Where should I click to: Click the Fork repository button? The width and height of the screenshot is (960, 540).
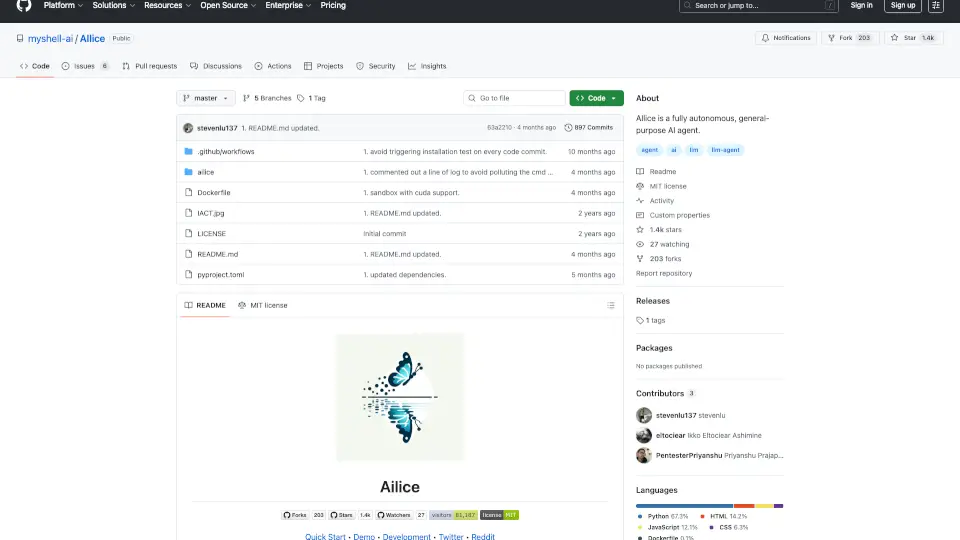click(849, 38)
